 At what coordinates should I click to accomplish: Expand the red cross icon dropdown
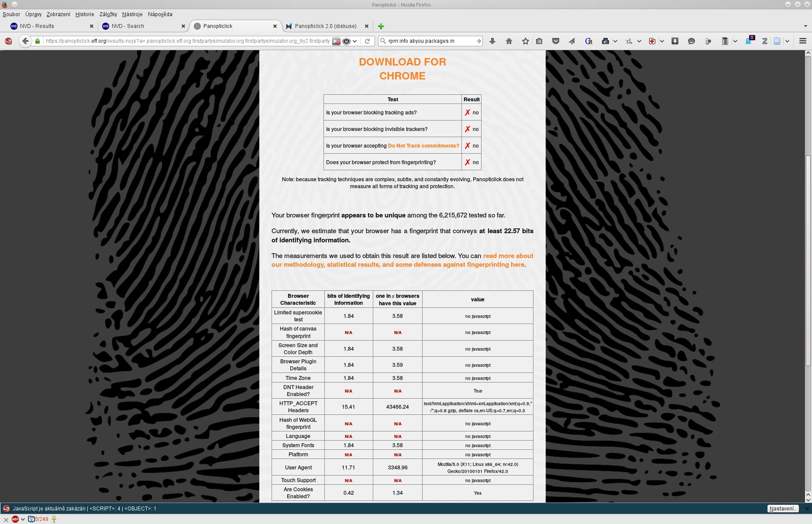(662, 41)
